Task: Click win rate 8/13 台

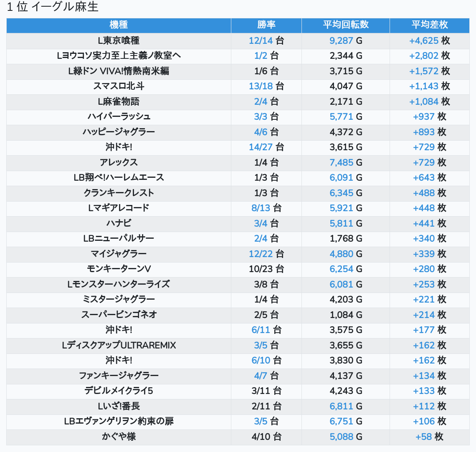Action: coord(266,208)
